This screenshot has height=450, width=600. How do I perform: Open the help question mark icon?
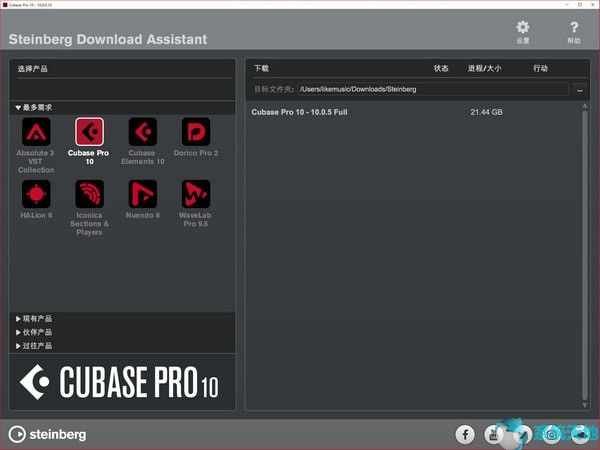pos(574,28)
